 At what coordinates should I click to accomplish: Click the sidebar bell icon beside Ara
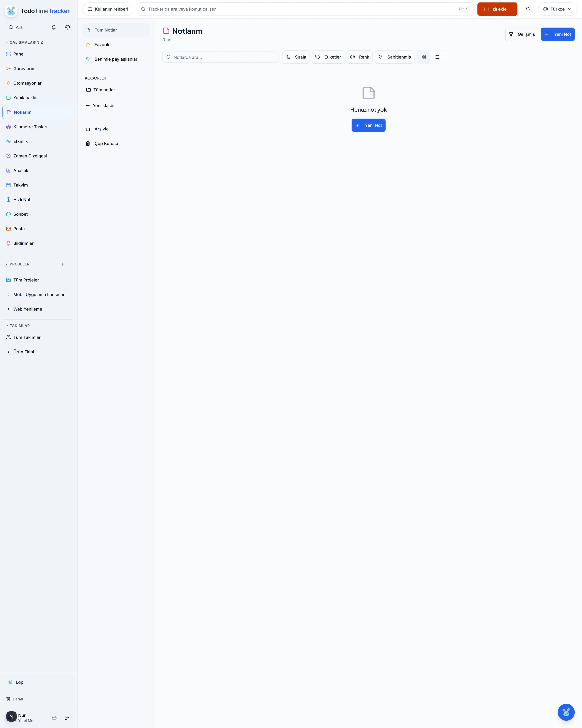point(54,27)
